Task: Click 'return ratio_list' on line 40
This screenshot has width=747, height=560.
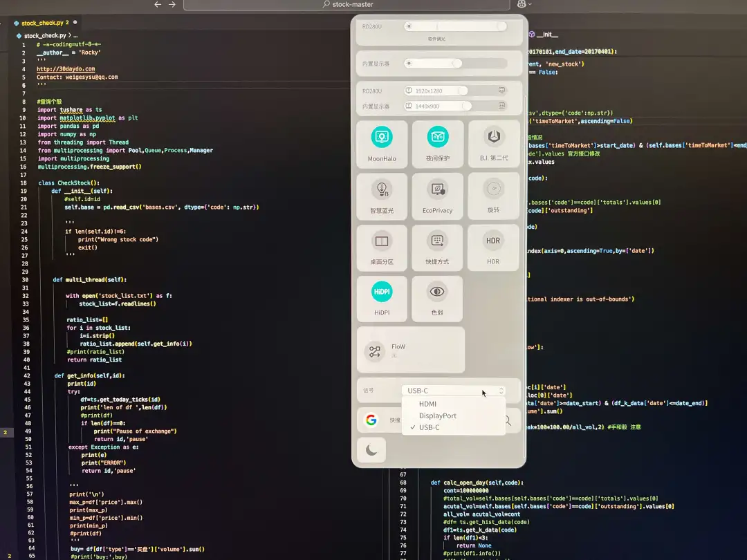Action: click(94, 360)
